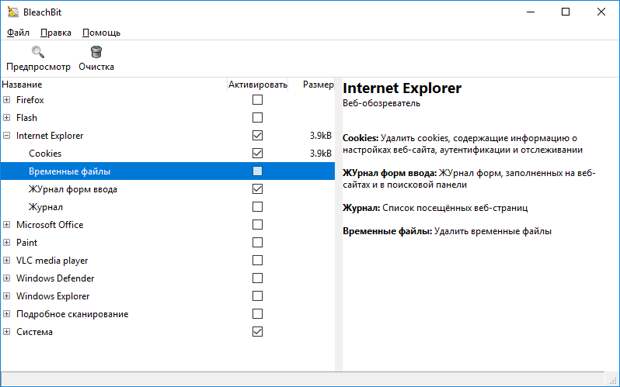Screen dimensions: 620x387
Task: Open the Файл menu
Action: [x=18, y=33]
